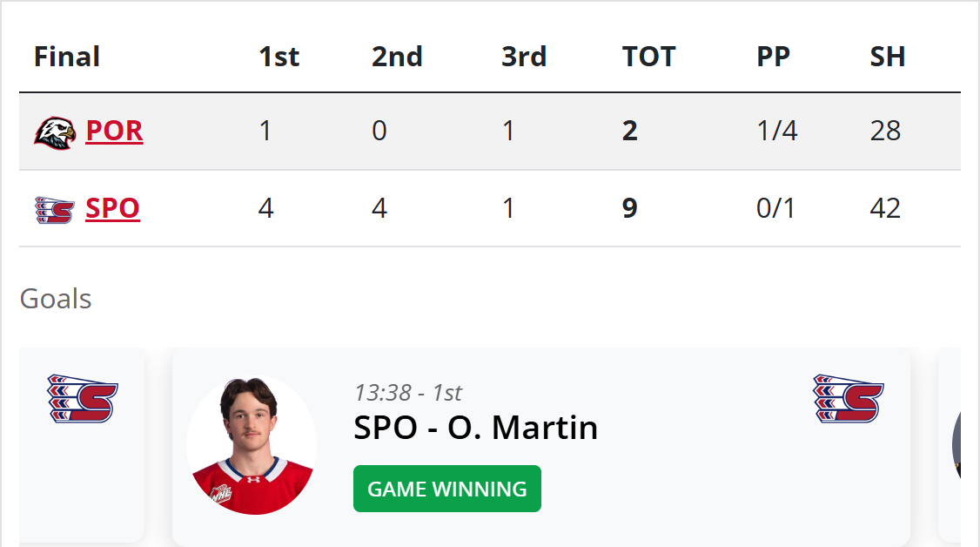Viewport: 980px width, 547px height.
Task: Select the SPO - O. Martin goal title
Action: point(475,428)
